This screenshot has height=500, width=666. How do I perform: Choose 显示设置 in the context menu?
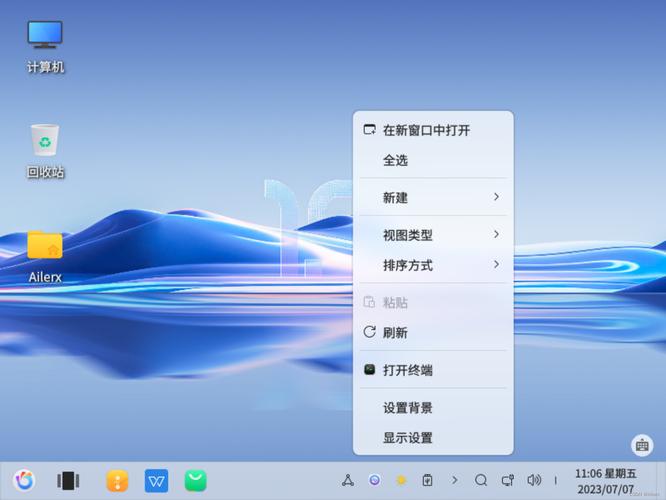pos(433,438)
